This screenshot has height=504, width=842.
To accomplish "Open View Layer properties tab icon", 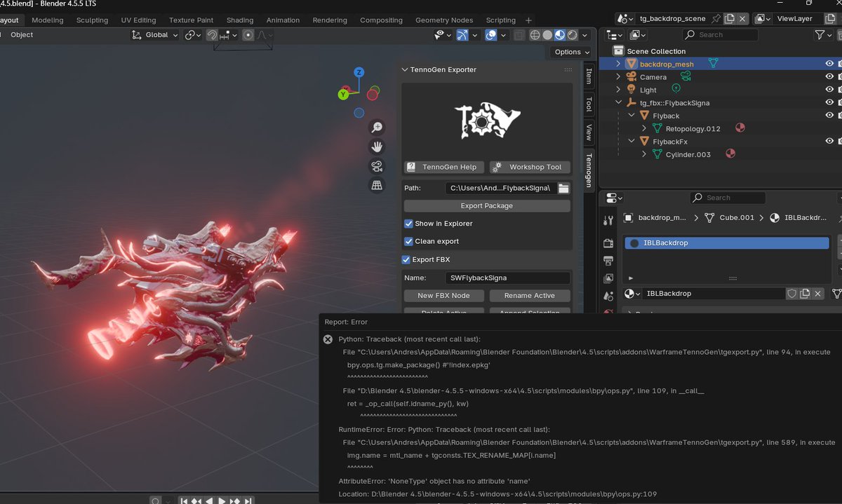I will click(x=608, y=278).
